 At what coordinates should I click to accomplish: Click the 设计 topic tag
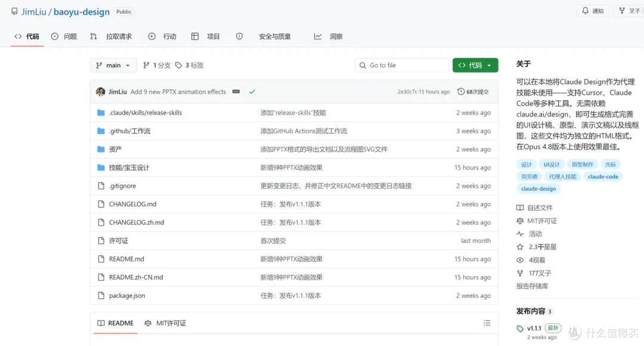tap(527, 164)
